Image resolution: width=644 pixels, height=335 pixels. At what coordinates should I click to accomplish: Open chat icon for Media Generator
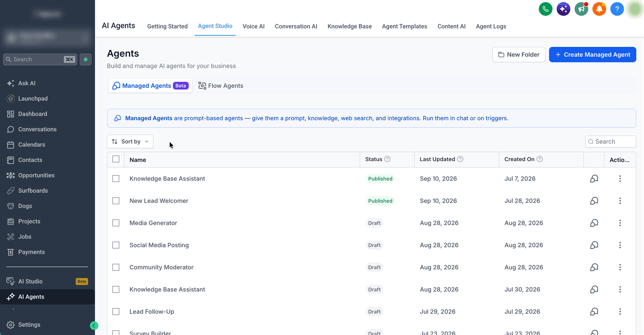coord(594,223)
